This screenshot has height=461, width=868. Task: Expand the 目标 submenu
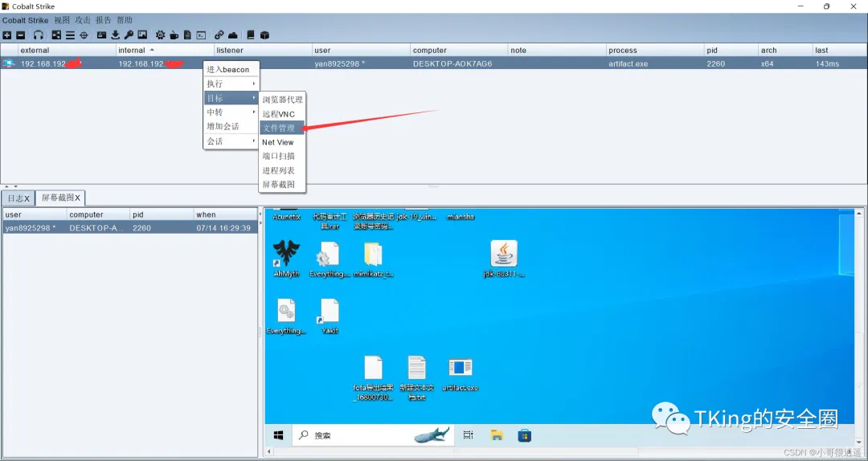point(231,98)
